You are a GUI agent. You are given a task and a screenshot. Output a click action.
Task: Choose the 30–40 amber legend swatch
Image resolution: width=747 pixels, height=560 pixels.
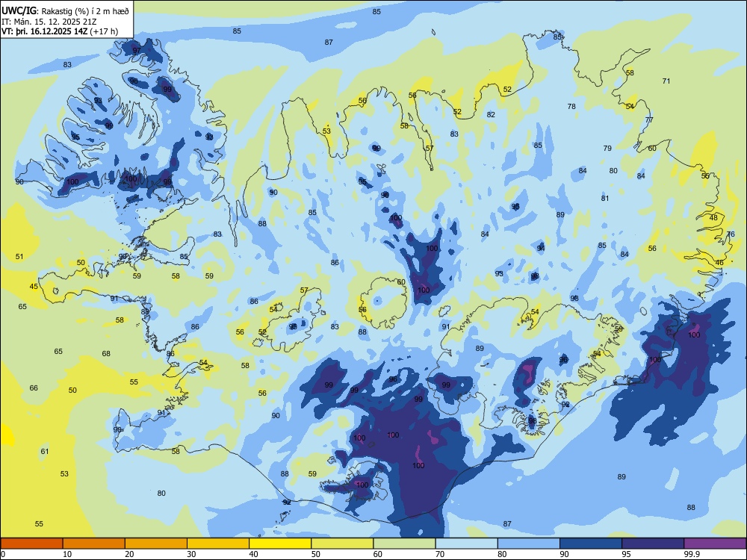[x=218, y=544]
